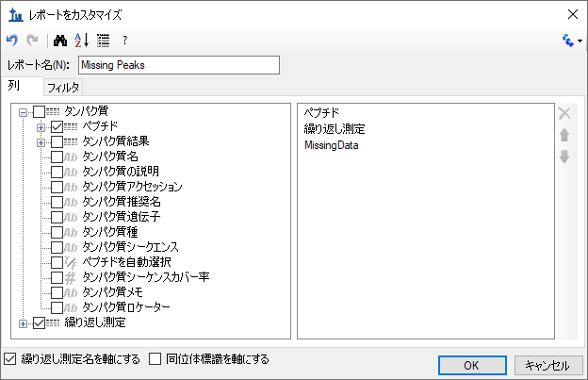This screenshot has width=588, height=380.
Task: Select ペプチド in the columns list
Action: pos(321,112)
